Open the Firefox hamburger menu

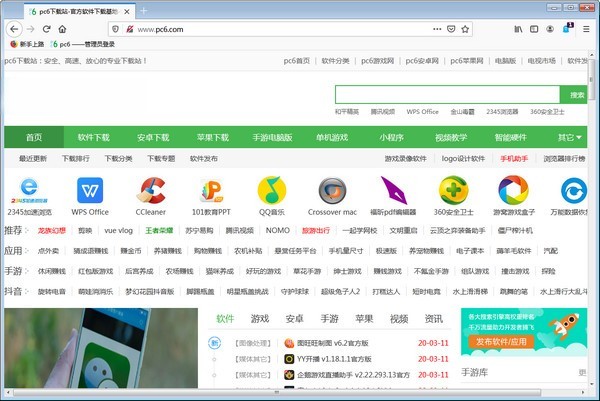pyautogui.click(x=585, y=29)
